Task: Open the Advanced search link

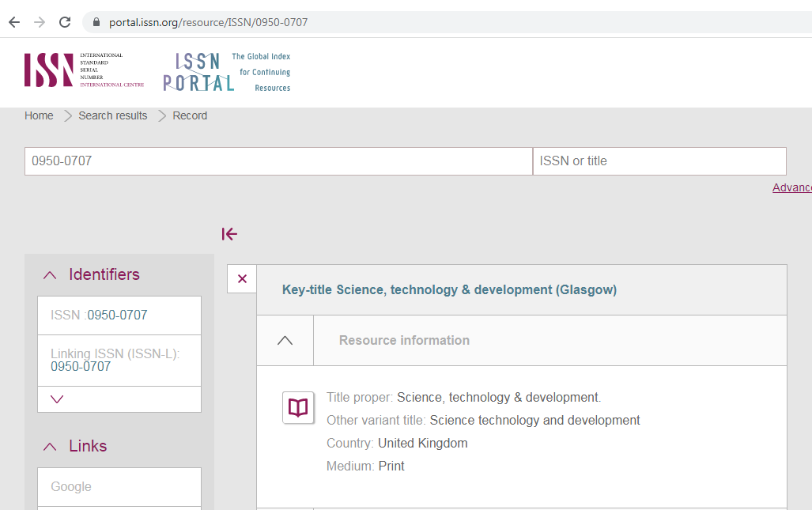Action: (x=791, y=187)
